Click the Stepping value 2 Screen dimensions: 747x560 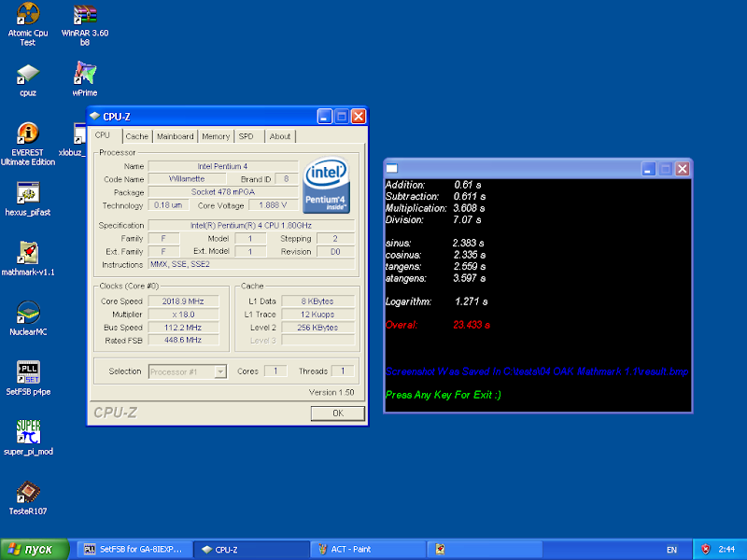tap(335, 239)
